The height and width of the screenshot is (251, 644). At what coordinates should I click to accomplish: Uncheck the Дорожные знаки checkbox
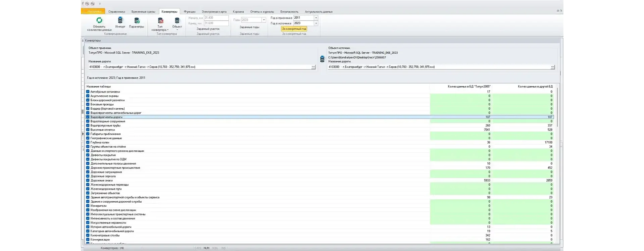click(88, 181)
